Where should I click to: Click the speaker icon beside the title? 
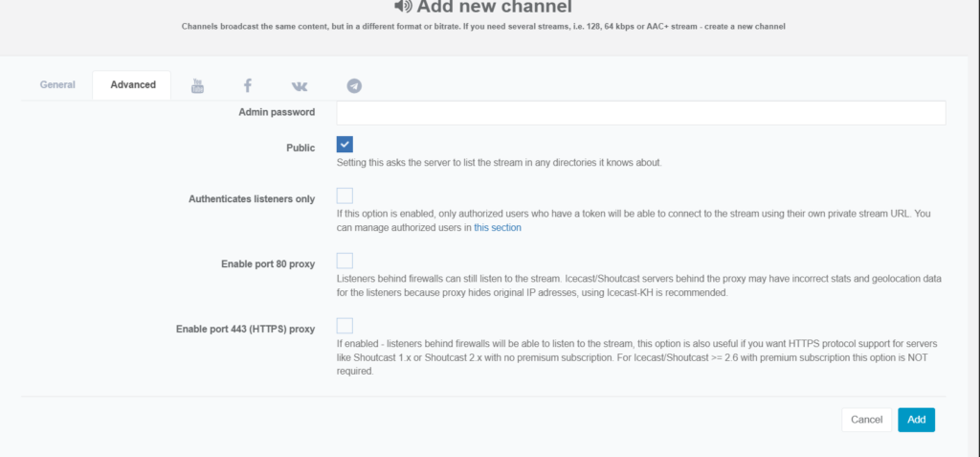(x=404, y=6)
